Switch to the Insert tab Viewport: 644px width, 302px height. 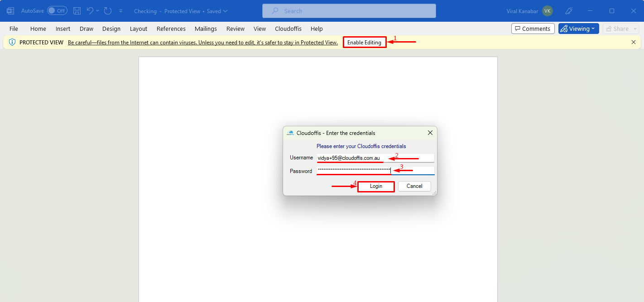click(x=63, y=29)
